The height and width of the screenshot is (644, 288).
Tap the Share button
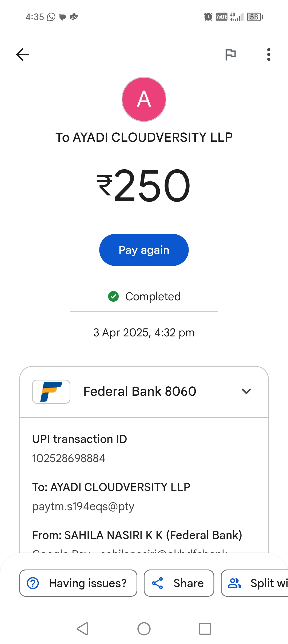[x=179, y=583]
